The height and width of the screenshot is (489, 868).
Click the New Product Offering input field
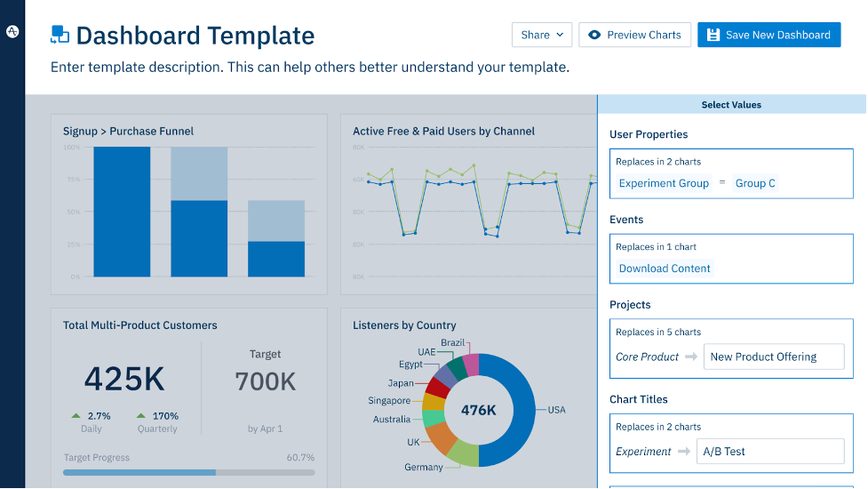[774, 357]
